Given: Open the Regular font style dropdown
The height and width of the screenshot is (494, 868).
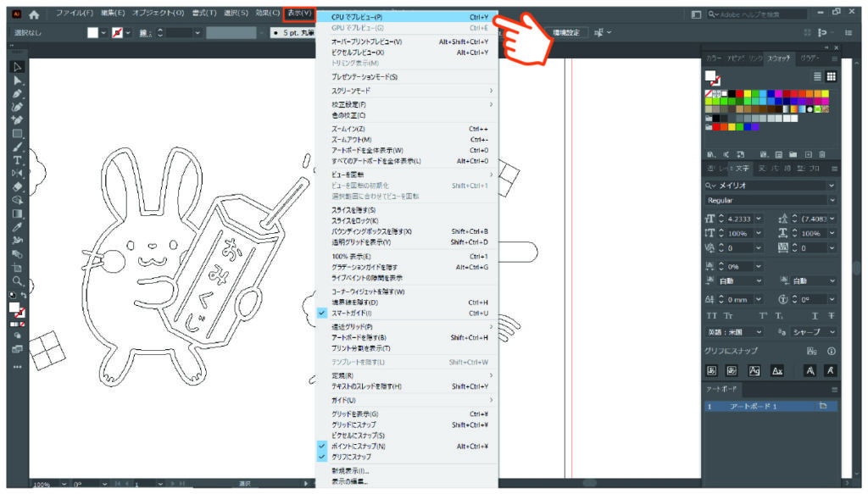Looking at the screenshot, I should 832,200.
